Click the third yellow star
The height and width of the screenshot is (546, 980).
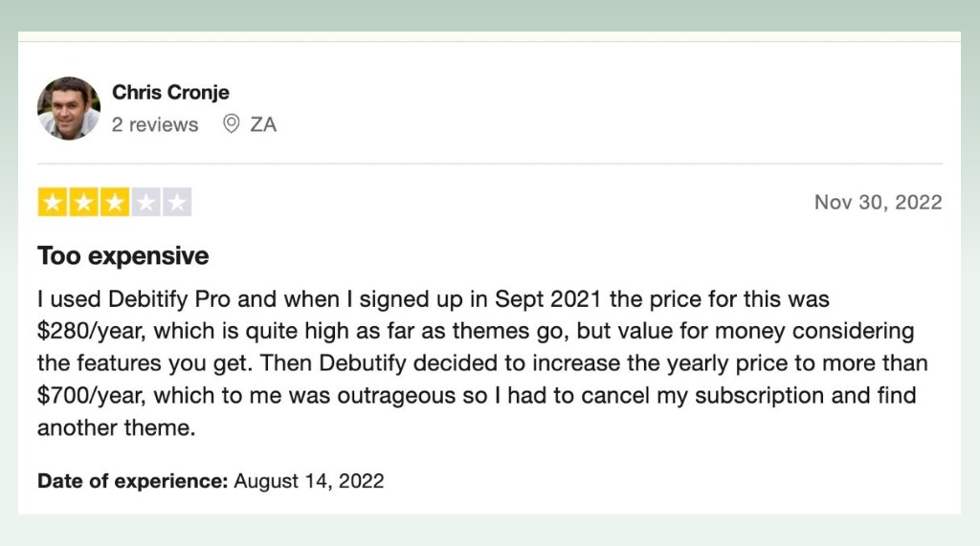click(x=115, y=203)
